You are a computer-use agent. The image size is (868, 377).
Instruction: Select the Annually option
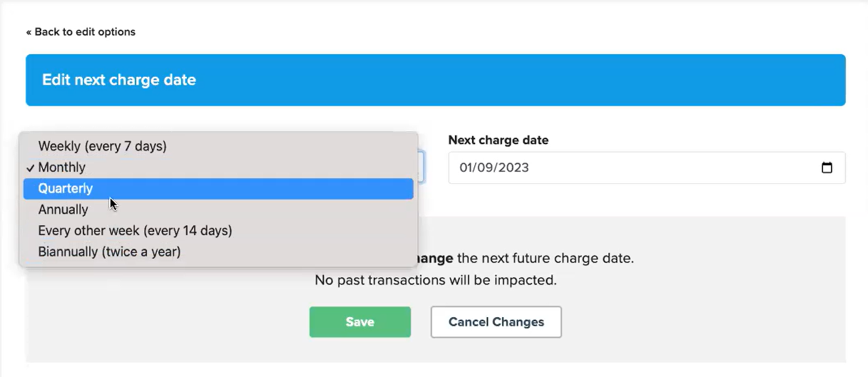(x=63, y=210)
